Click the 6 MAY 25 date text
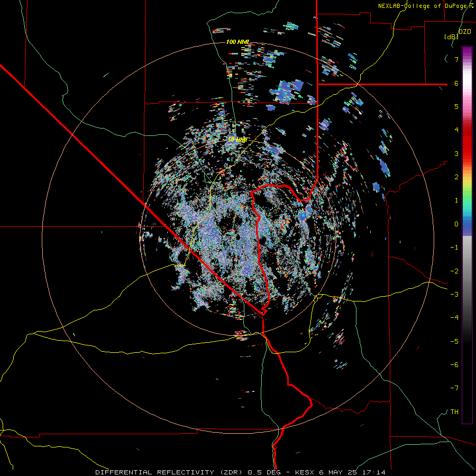The height and width of the screenshot is (476, 476). (x=338, y=472)
